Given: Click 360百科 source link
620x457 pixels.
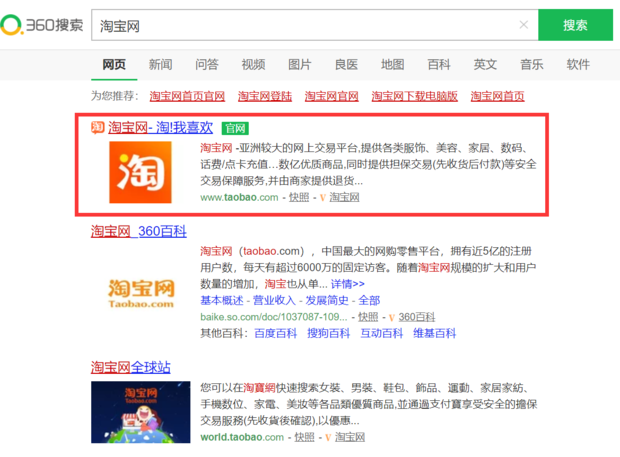Looking at the screenshot, I should coord(417,317).
